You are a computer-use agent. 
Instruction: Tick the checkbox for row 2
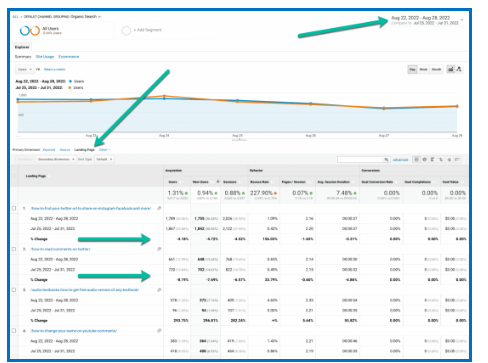tap(14, 249)
